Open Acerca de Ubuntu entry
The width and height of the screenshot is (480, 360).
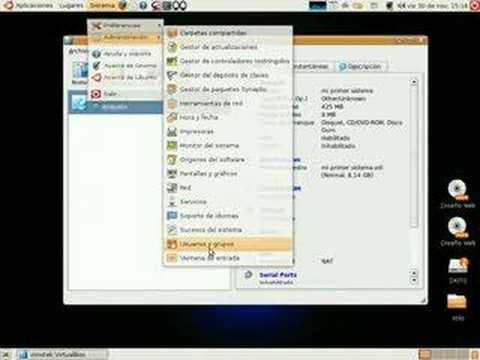pyautogui.click(x=125, y=77)
